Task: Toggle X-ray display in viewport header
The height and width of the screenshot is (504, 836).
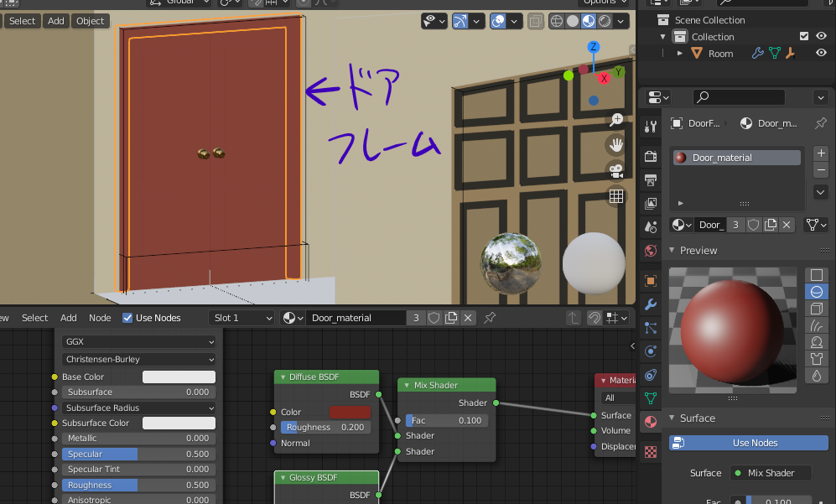Action: 535,21
